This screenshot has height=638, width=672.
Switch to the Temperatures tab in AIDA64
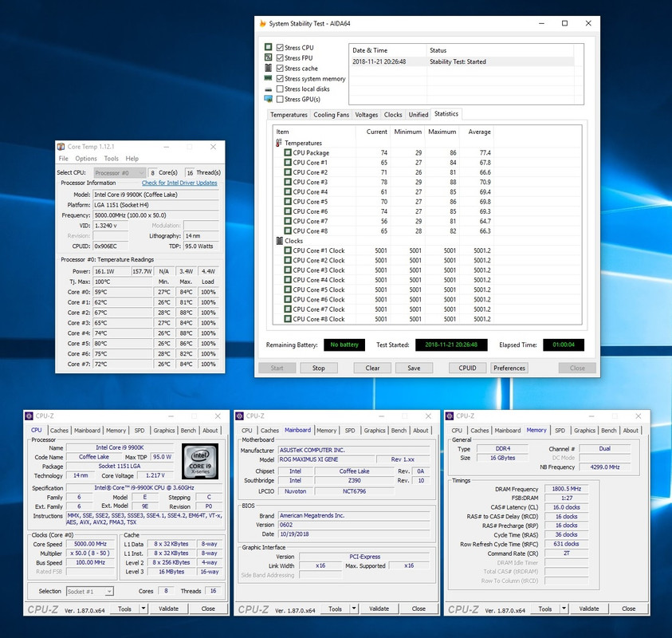click(x=289, y=115)
